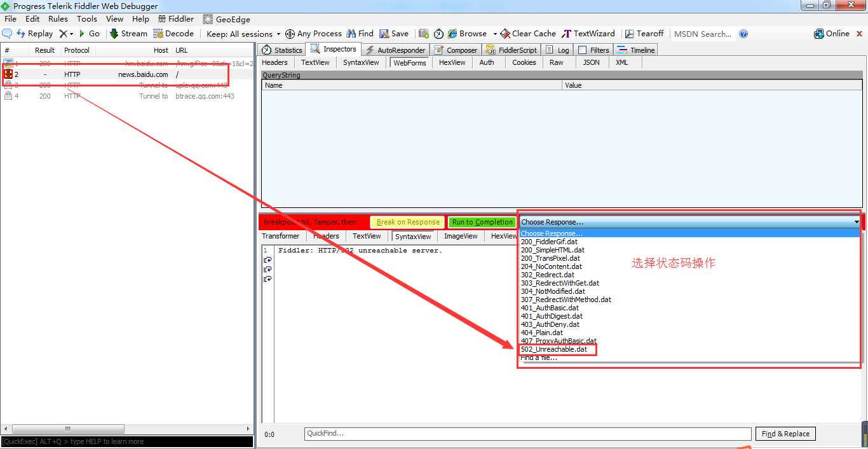Collapse the Choose Response combo box
This screenshot has height=449, width=868.
click(856, 222)
